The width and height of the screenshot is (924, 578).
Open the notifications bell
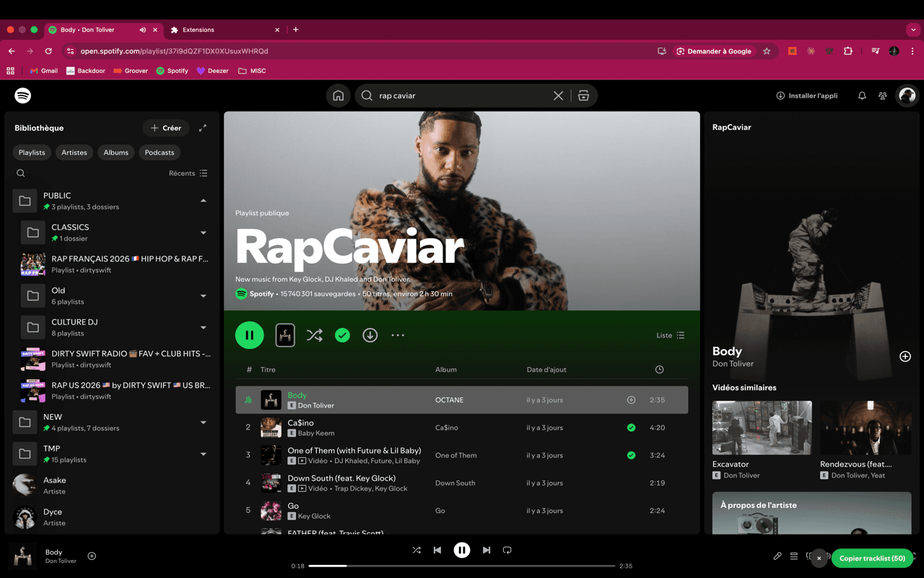pos(862,95)
